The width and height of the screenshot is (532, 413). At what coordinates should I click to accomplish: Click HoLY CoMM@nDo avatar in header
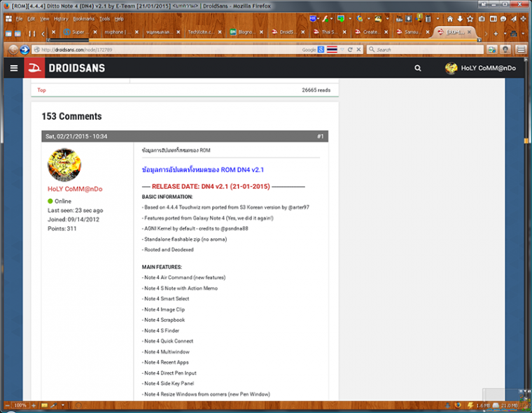click(x=451, y=68)
